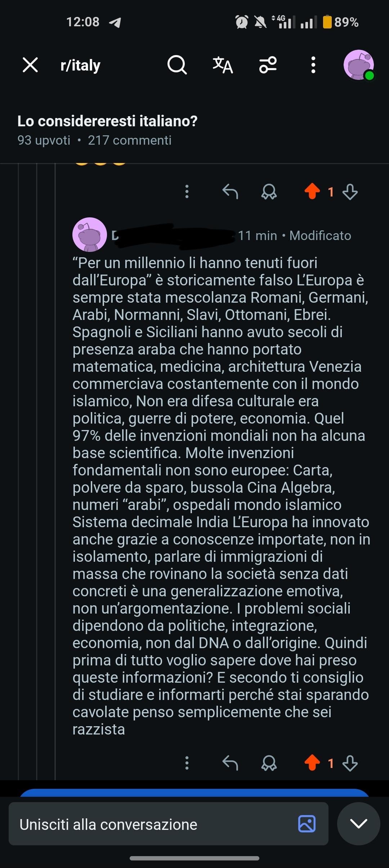Open upper comment's three-dot options menu
The width and height of the screenshot is (389, 868).
pos(187,191)
